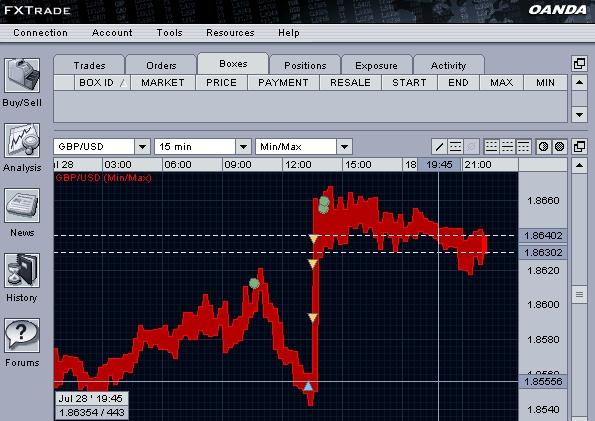Detach the tables panel into a window

(579, 64)
